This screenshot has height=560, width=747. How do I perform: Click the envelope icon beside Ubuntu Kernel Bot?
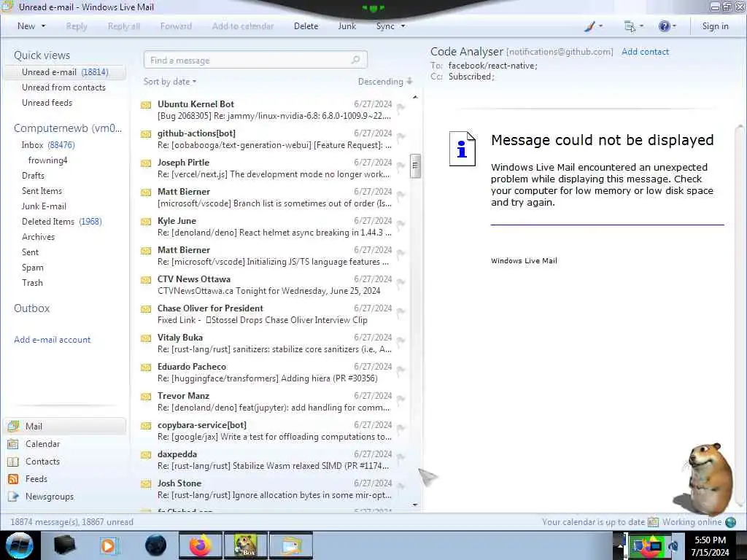146,105
